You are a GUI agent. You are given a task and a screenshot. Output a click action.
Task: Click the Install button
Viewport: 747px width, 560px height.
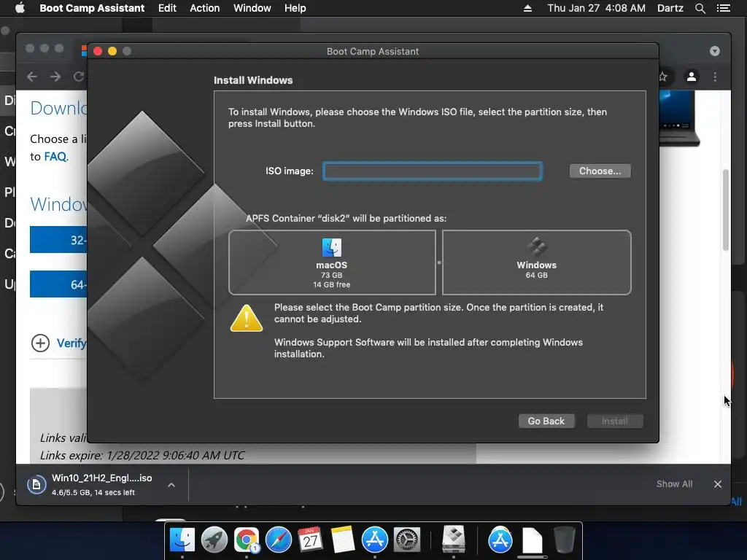614,421
